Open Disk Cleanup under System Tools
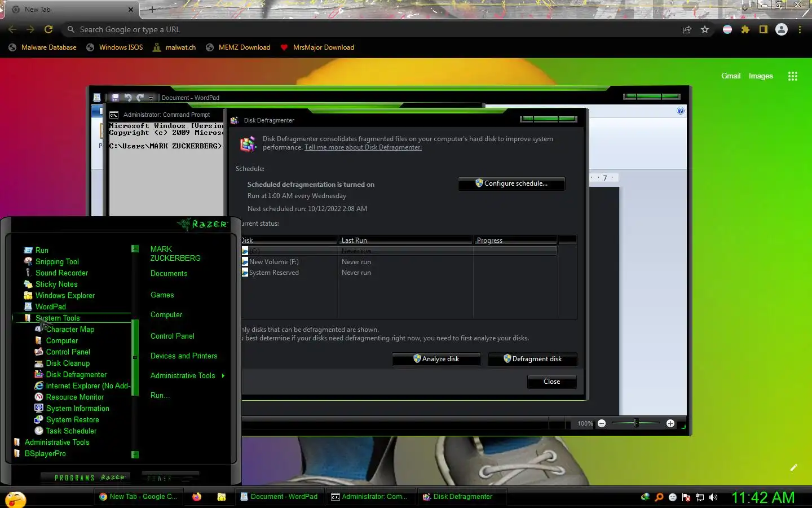This screenshot has width=812, height=508. (x=67, y=363)
